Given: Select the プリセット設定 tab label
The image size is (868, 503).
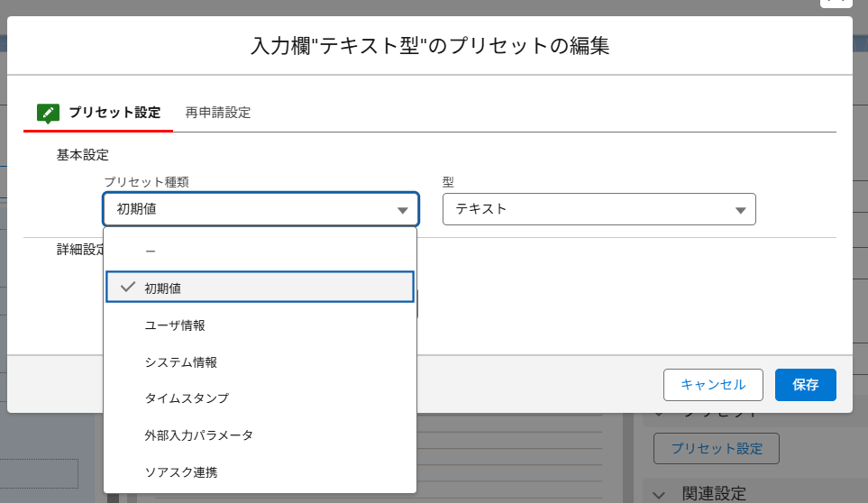Looking at the screenshot, I should tap(114, 113).
